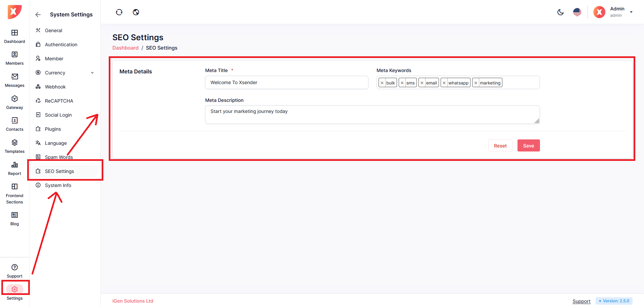Viewport: 644px width, 307px height.
Task: Open the Messages sidebar icon
Action: click(14, 77)
